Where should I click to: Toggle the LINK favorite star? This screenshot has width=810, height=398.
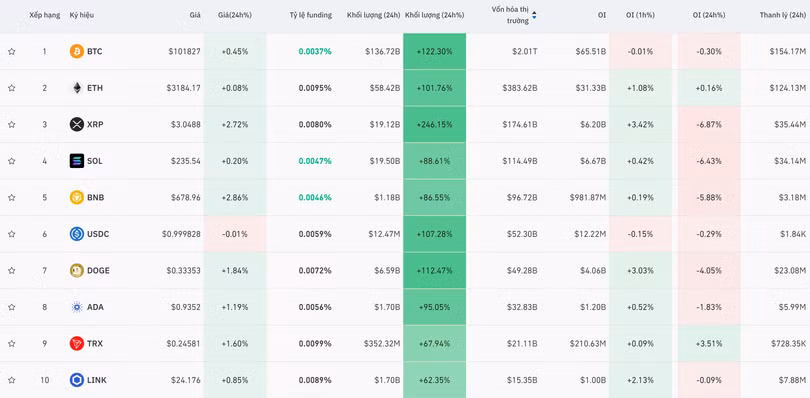(x=11, y=380)
